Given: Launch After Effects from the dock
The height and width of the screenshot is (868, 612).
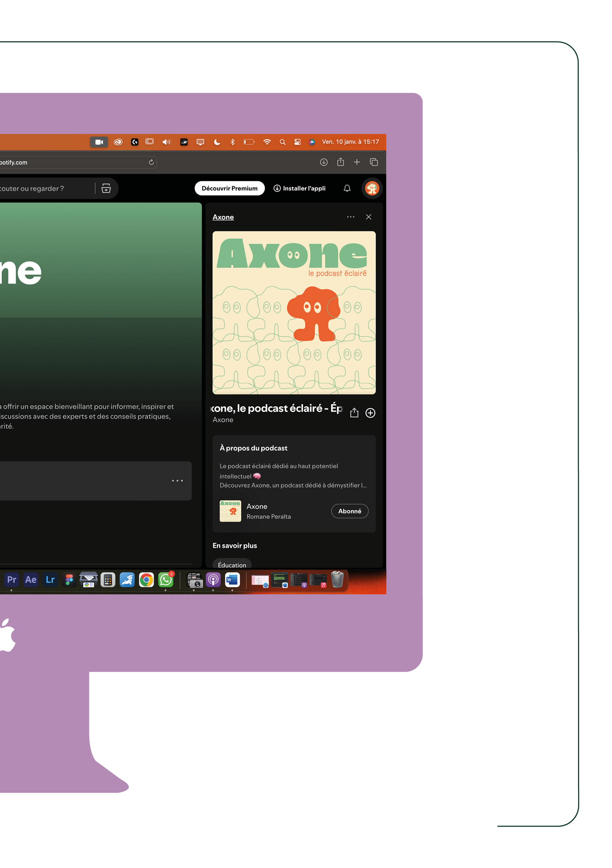Looking at the screenshot, I should pos(31,580).
